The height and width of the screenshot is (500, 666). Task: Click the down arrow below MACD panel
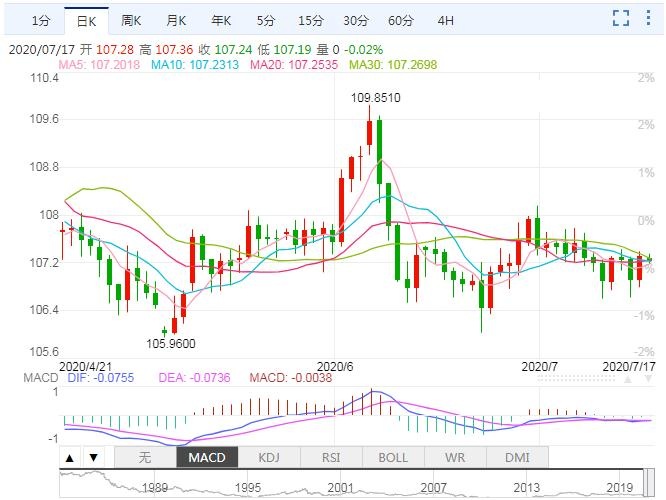tap(93, 458)
